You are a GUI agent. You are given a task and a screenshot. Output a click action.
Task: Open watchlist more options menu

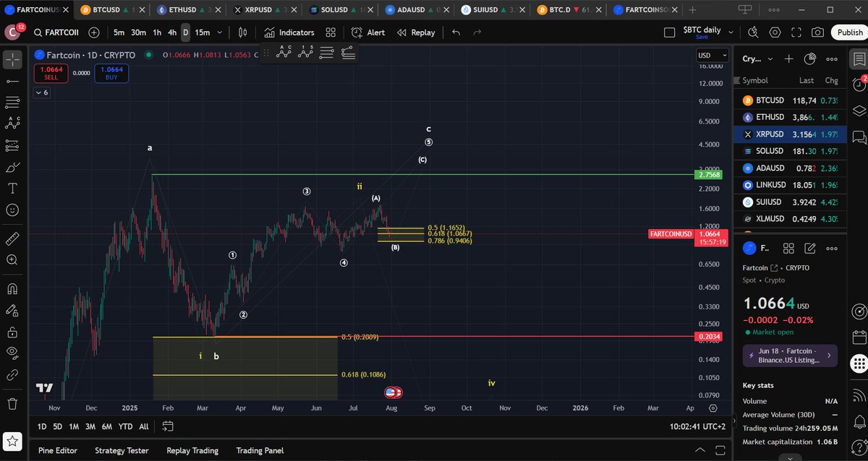click(x=832, y=59)
